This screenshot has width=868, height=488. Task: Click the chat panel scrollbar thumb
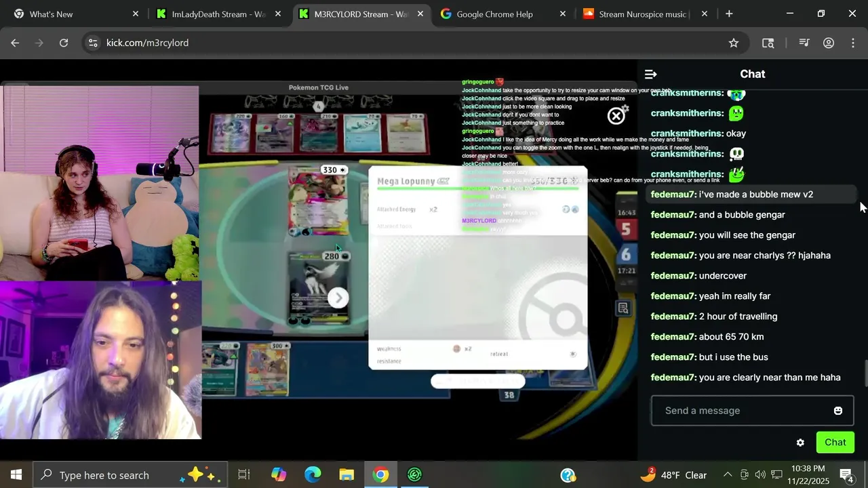[865, 373]
